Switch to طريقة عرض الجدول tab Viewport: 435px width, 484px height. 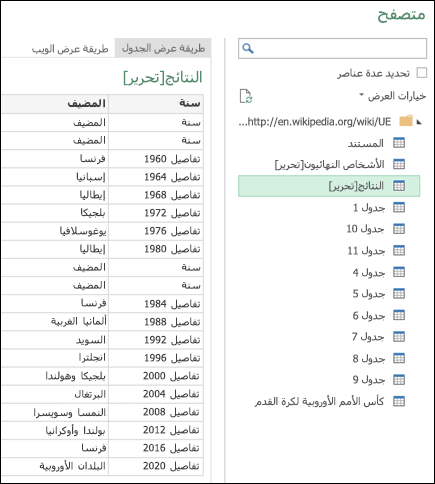click(x=163, y=48)
